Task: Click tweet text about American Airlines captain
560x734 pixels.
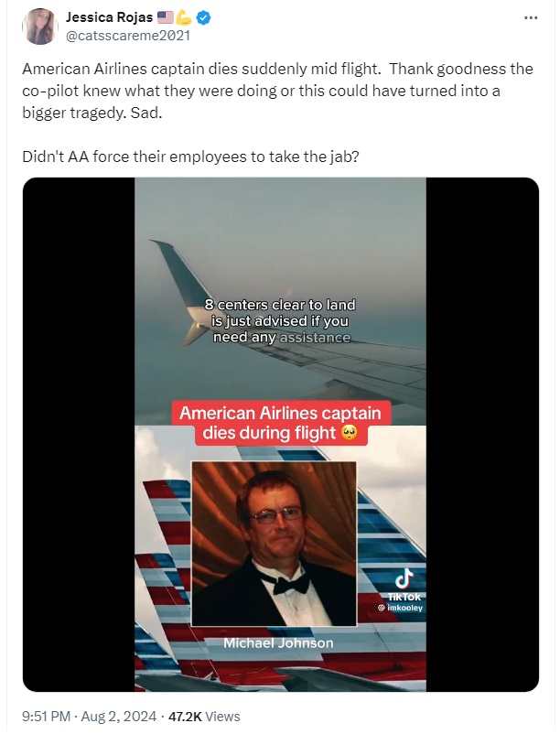Action: point(277,91)
